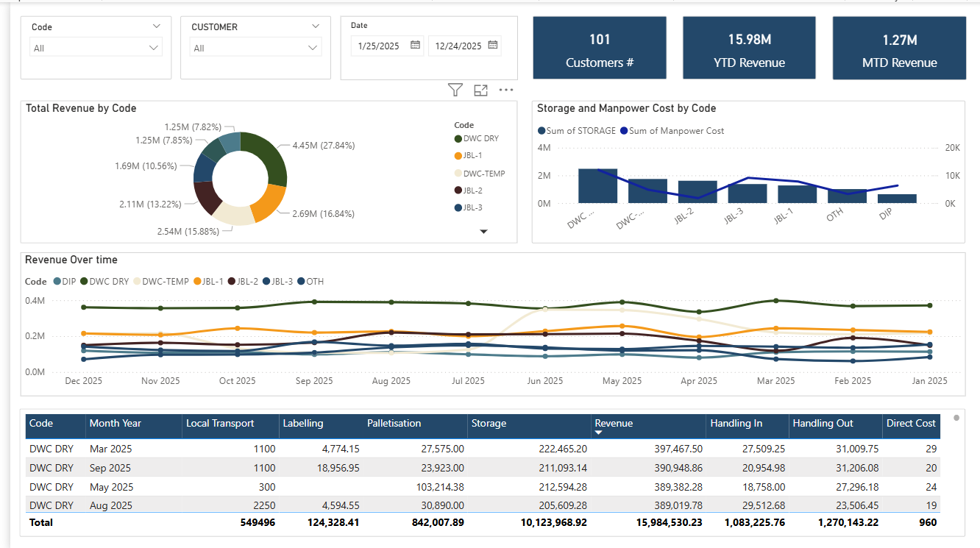Sort the table by the Month Year column

[114, 424]
